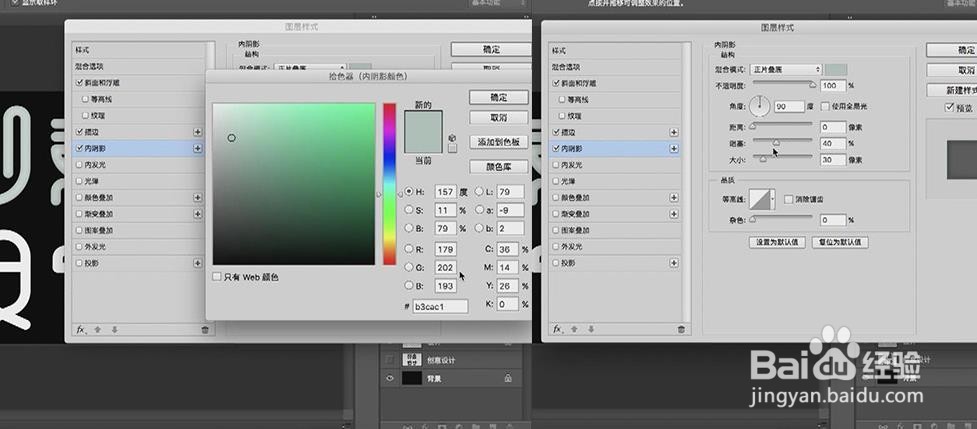Click move-effect-down arrow in right Layer Style dialog
This screenshot has height=429, width=977.
591,329
